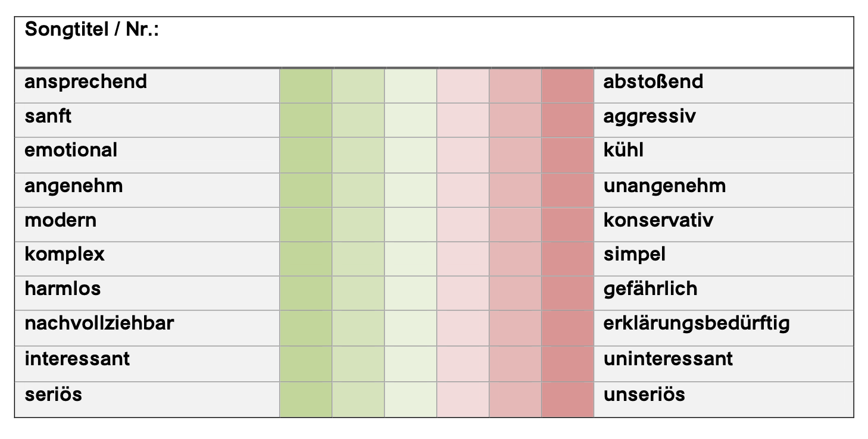The height and width of the screenshot is (439, 868).
Task: Choose medium pink cell in gefährlich row
Action: pos(515,293)
